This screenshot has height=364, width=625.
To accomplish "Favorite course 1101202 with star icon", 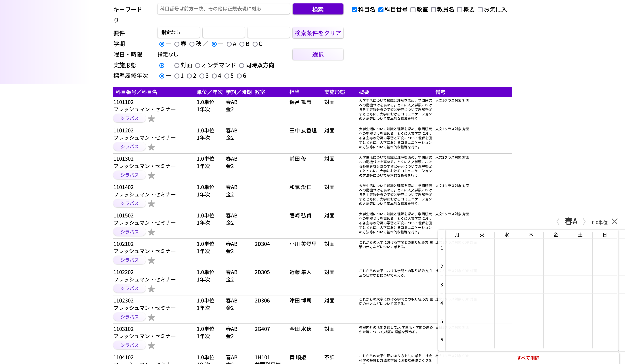I will click(x=151, y=147).
